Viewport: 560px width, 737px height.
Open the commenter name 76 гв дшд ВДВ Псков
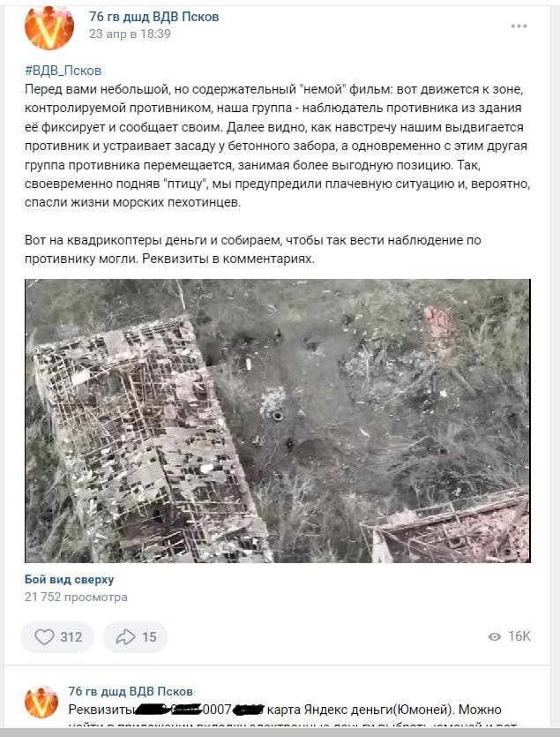coord(131,691)
